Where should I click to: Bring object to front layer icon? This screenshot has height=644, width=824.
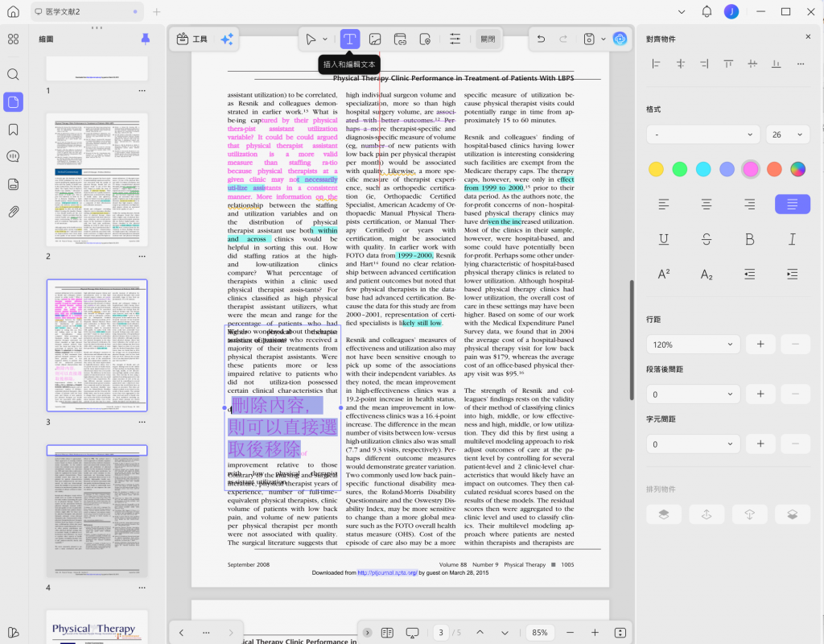click(664, 514)
